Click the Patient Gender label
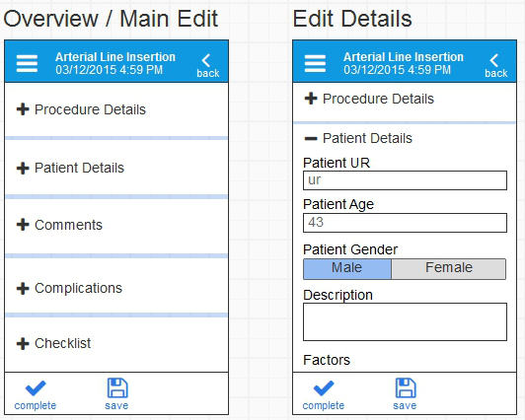The height and width of the screenshot is (420, 525). click(x=350, y=249)
